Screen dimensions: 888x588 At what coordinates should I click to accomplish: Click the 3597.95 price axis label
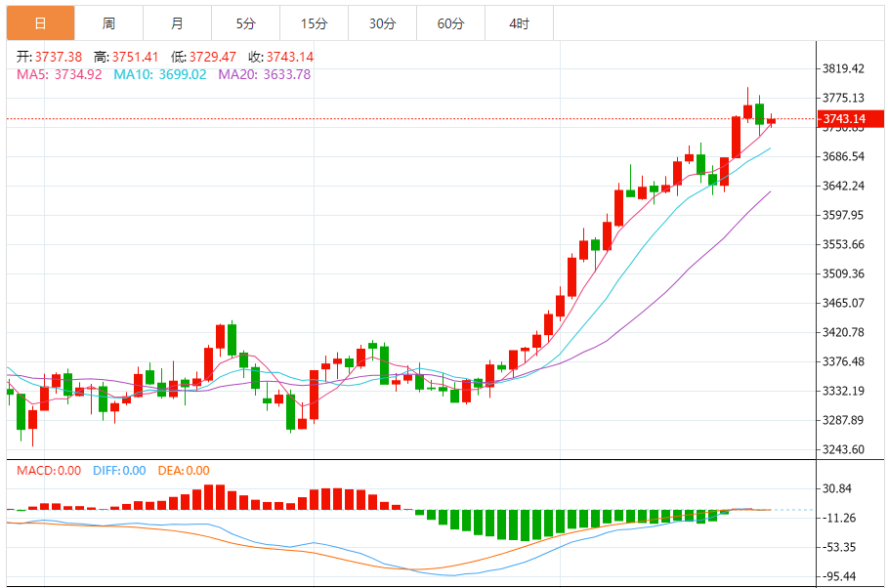(x=843, y=215)
